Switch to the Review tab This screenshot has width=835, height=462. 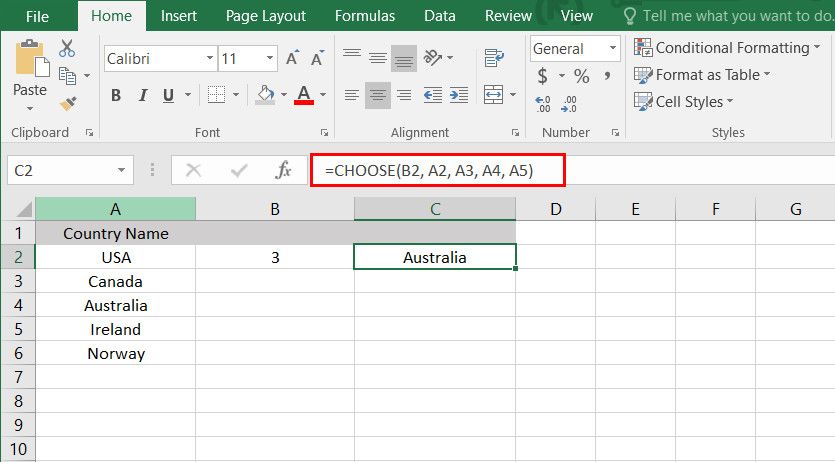[508, 16]
